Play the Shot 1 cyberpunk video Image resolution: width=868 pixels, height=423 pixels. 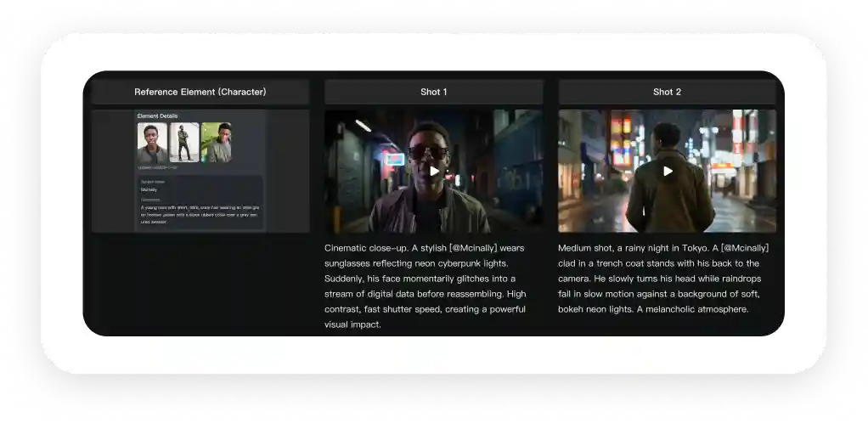(435, 171)
